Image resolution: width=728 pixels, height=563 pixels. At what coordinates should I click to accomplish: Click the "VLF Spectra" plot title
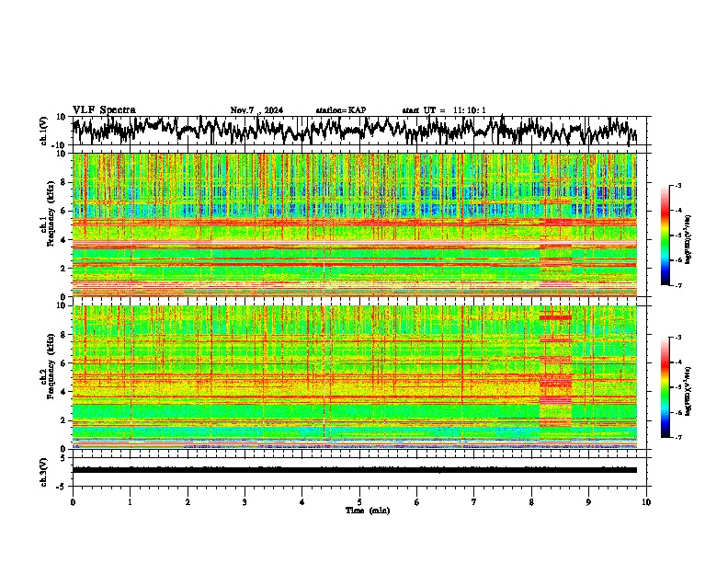tap(104, 110)
